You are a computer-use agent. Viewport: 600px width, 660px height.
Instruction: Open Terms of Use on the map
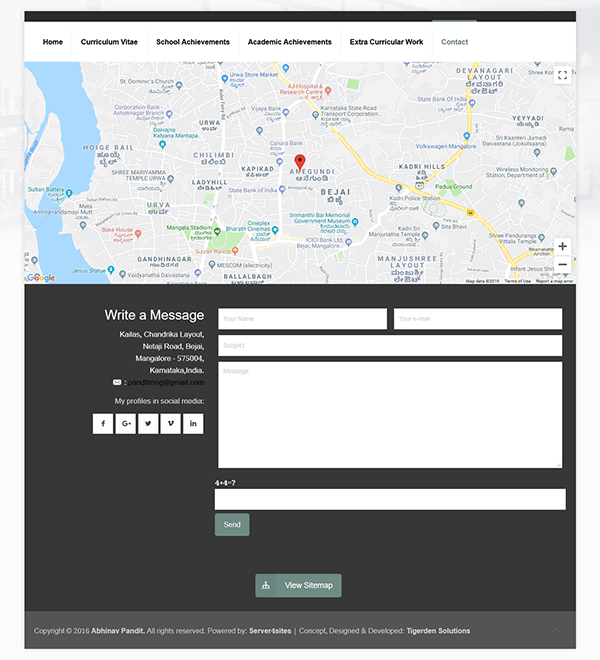[517, 281]
